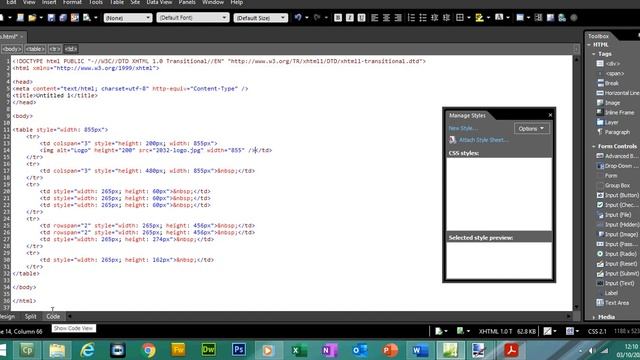Open the Options dropdown in Manage Styles
Screen dimensions: 640x360
pyautogui.click(x=531, y=129)
